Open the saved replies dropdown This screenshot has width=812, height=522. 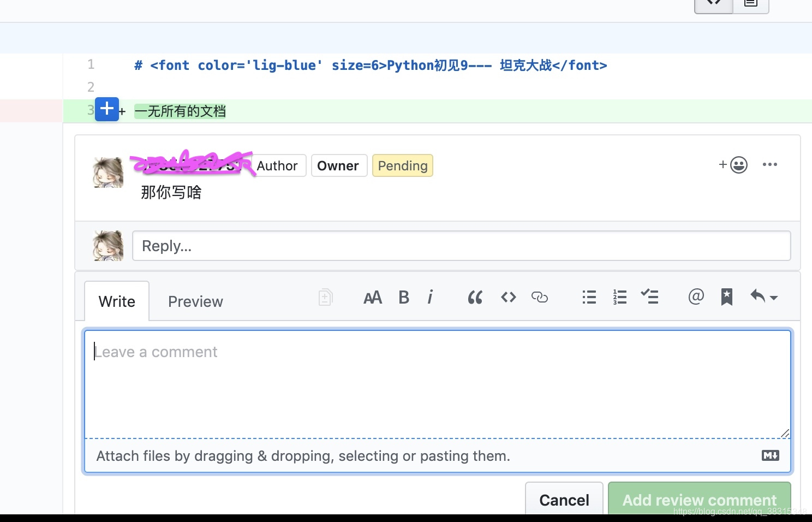pyautogui.click(x=764, y=296)
